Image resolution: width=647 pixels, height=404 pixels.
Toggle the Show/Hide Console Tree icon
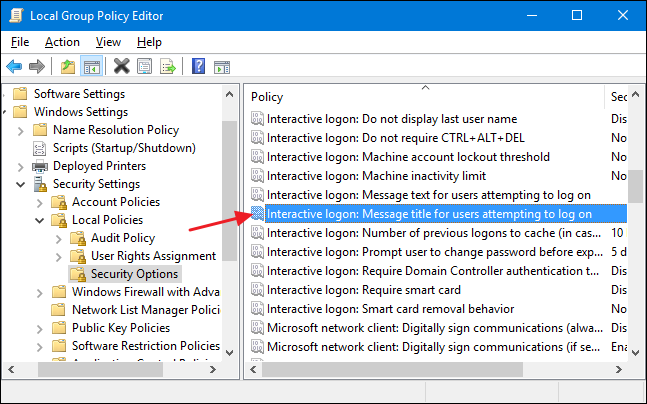point(91,67)
